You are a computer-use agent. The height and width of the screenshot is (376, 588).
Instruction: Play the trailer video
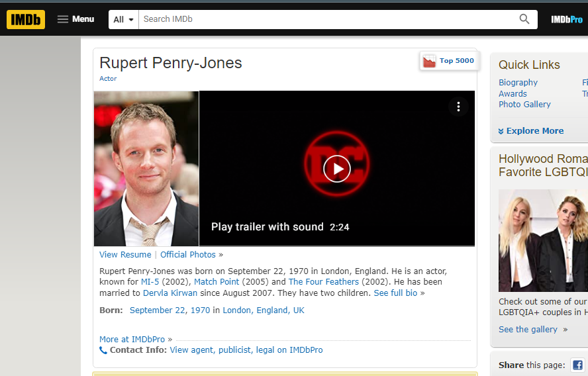pos(337,169)
